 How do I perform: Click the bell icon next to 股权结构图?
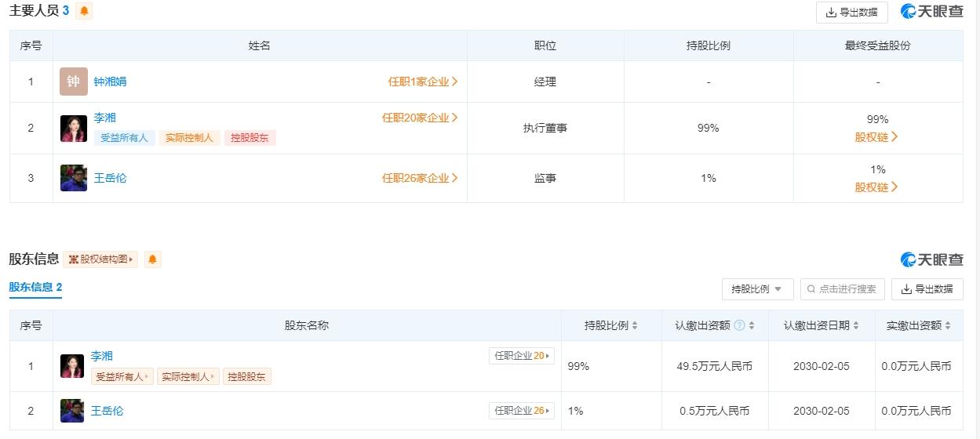(x=152, y=259)
